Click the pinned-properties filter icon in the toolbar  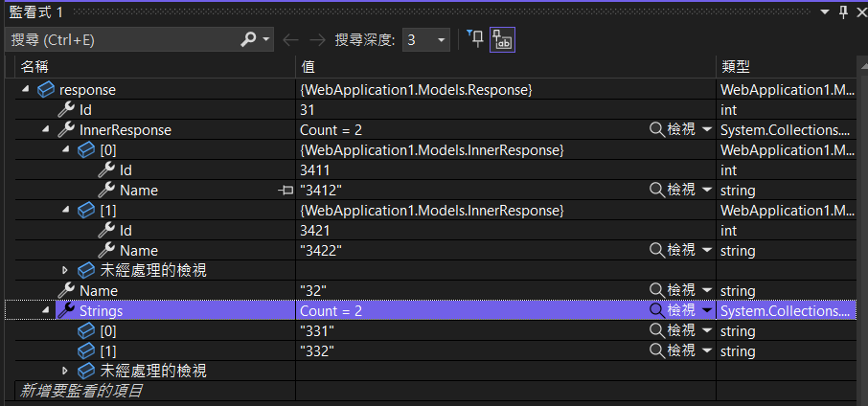click(475, 38)
